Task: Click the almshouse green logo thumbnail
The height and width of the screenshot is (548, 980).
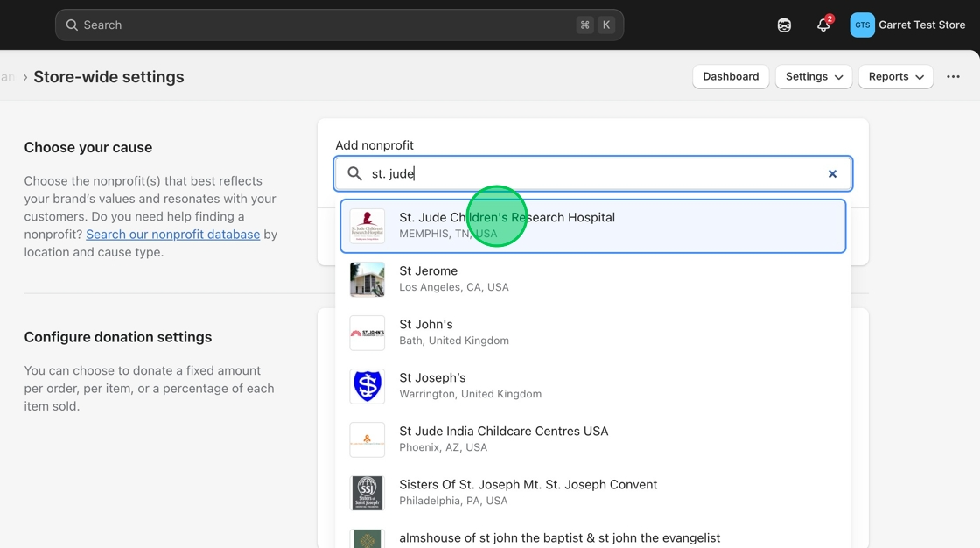Action: 367,538
